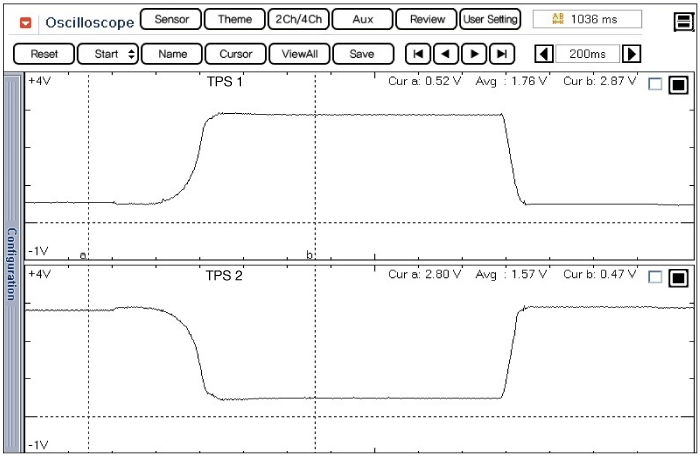The image size is (700, 456).
Task: Click the Aux button
Action: [x=362, y=20]
